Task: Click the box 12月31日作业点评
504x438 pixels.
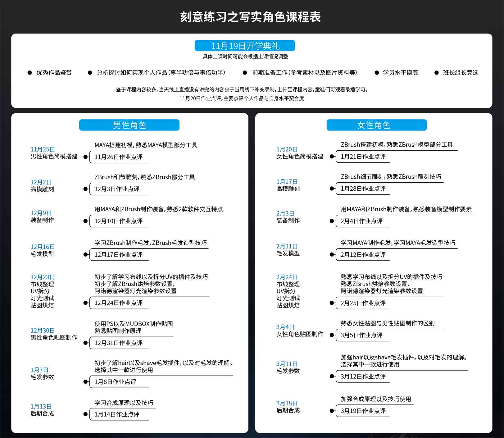Action: [x=119, y=343]
